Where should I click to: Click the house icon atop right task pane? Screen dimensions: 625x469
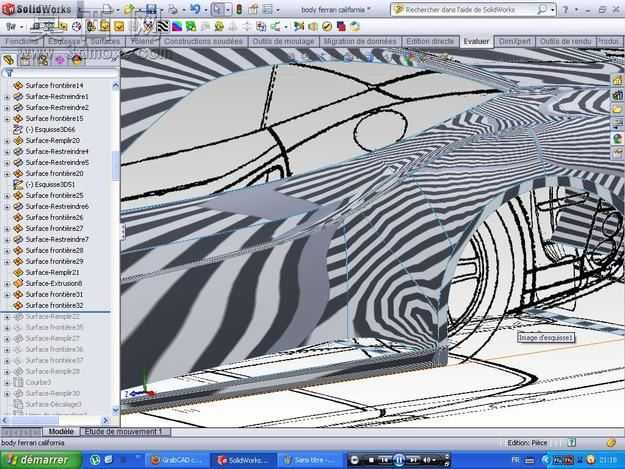(x=617, y=80)
